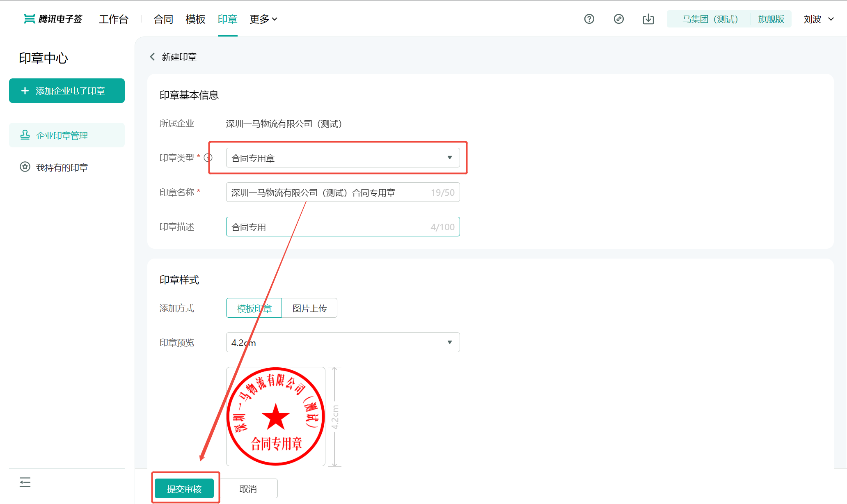Viewport: 847px width, 504px height.
Task: Click the Tencent e-sign logo
Action: 53,19
